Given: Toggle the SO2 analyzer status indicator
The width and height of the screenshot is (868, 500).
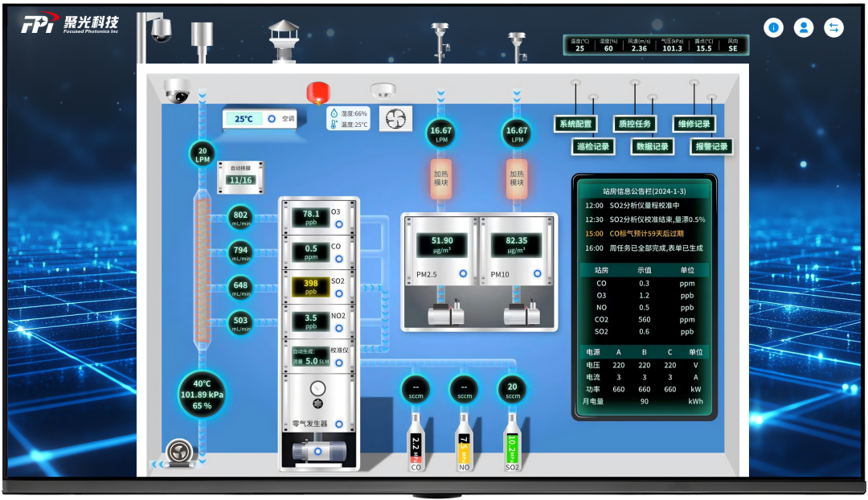Looking at the screenshot, I should [338, 293].
